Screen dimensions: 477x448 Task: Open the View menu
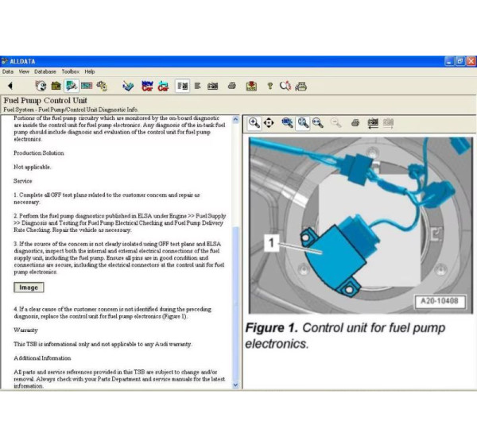point(25,71)
